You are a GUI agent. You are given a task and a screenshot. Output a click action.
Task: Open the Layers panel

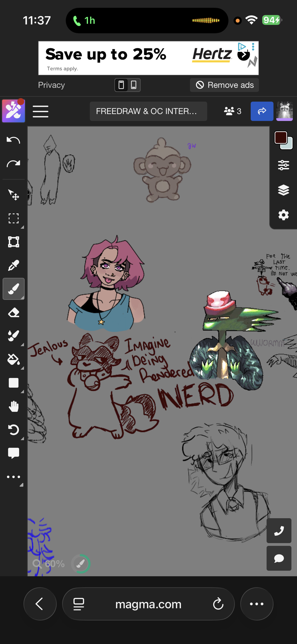click(283, 190)
